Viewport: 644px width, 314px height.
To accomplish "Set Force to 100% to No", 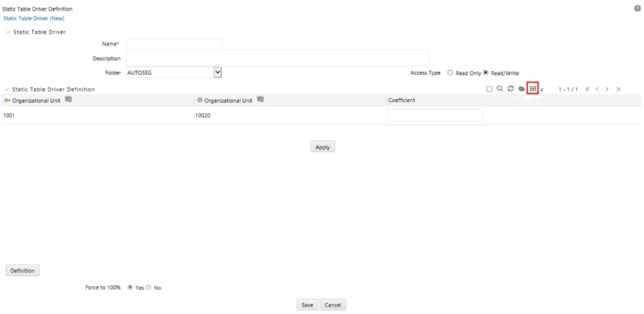I will click(148, 287).
